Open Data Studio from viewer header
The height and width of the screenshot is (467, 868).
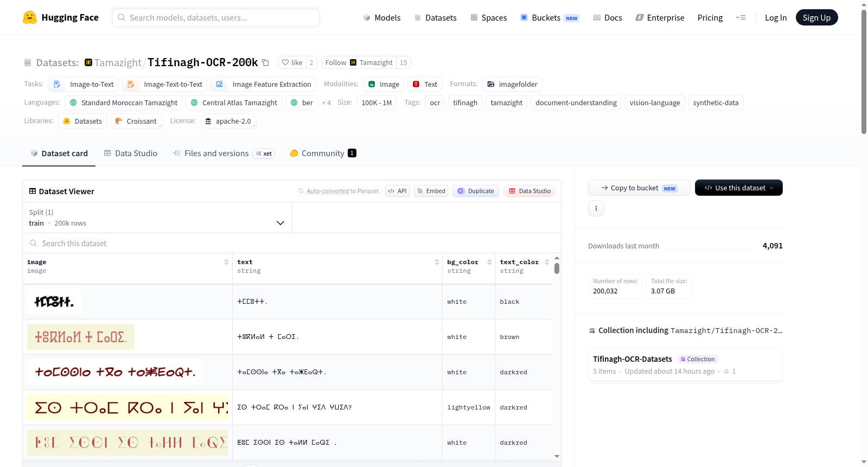529,191
